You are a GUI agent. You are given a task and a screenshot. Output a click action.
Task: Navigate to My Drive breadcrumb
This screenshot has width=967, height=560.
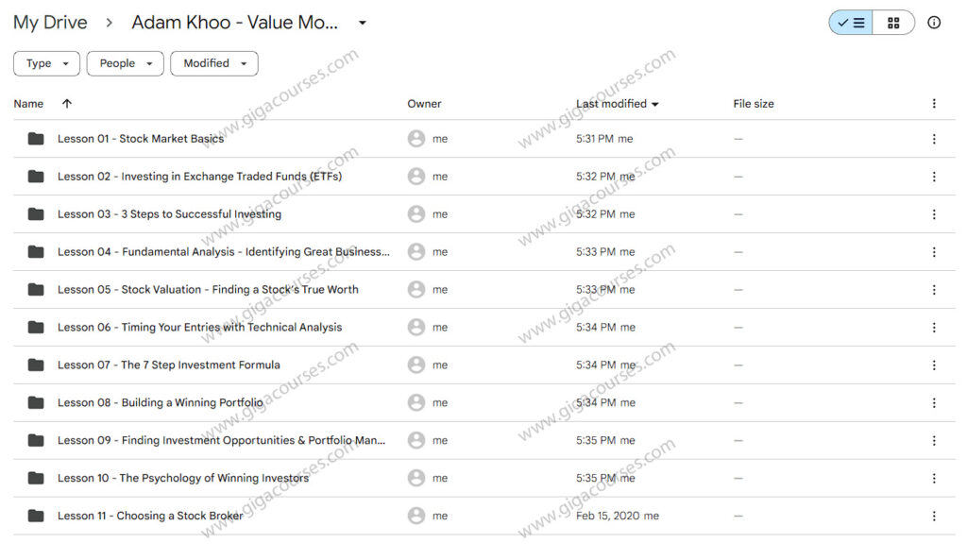(49, 22)
